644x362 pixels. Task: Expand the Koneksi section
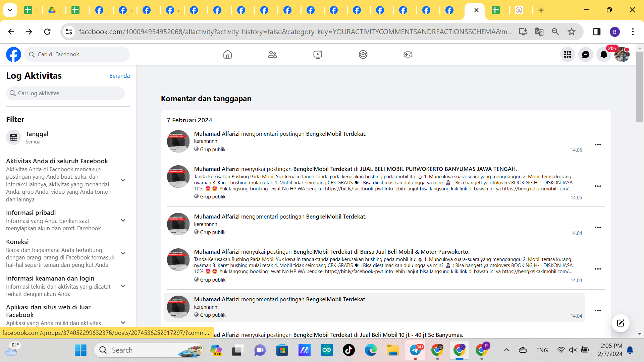click(x=123, y=253)
